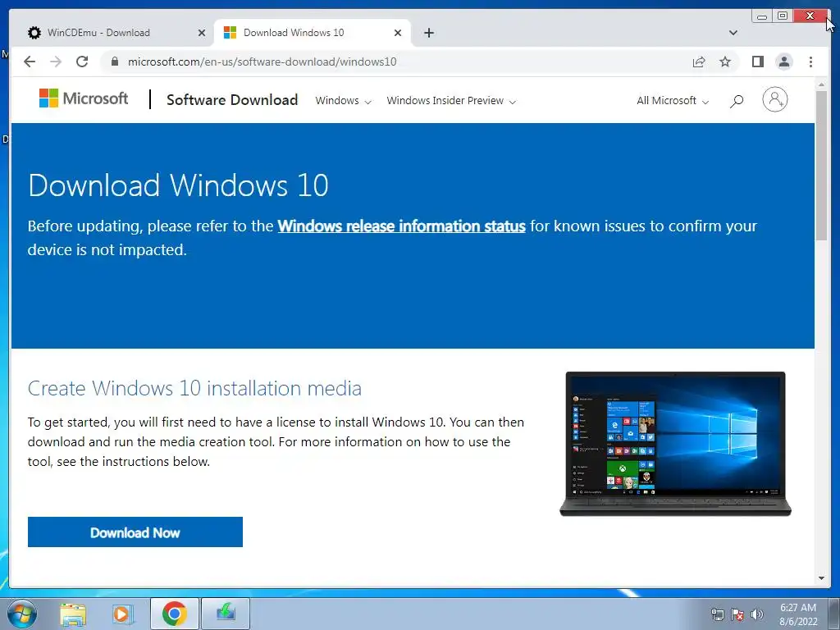The image size is (840, 630).
Task: Open the tab search dropdown arrow
Action: [x=733, y=33]
